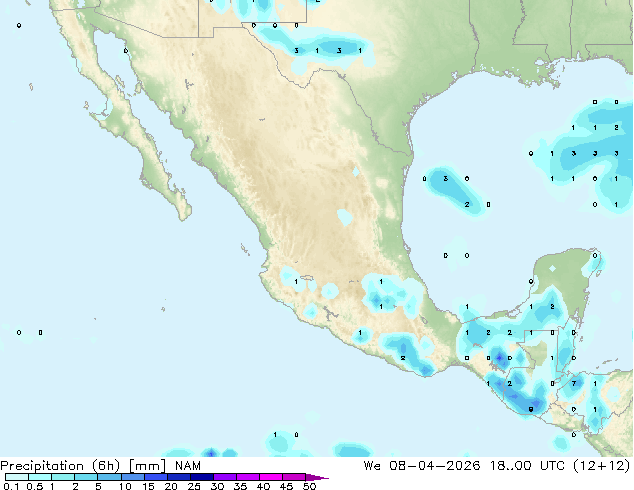This screenshot has width=634, height=490.
Task: Click the 'UTC' label
Action: pos(552,466)
